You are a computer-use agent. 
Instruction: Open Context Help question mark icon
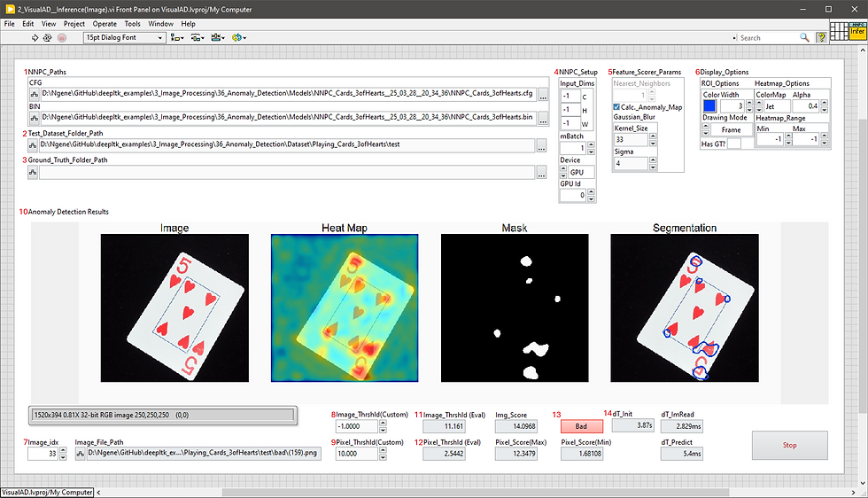[x=822, y=38]
